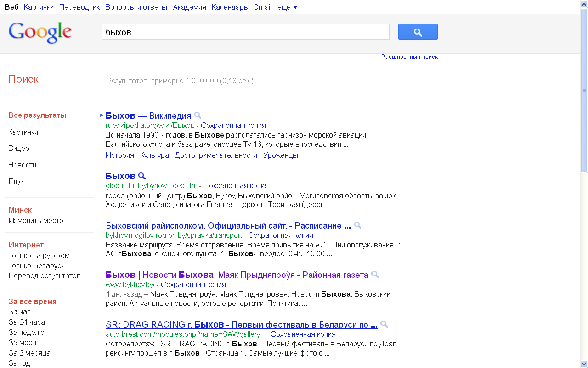
Task: Click the blue search magnifier button
Action: (x=418, y=32)
